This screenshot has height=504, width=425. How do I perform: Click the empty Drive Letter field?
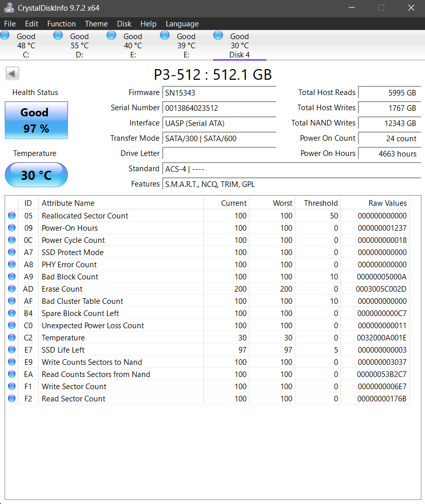pyautogui.click(x=219, y=153)
